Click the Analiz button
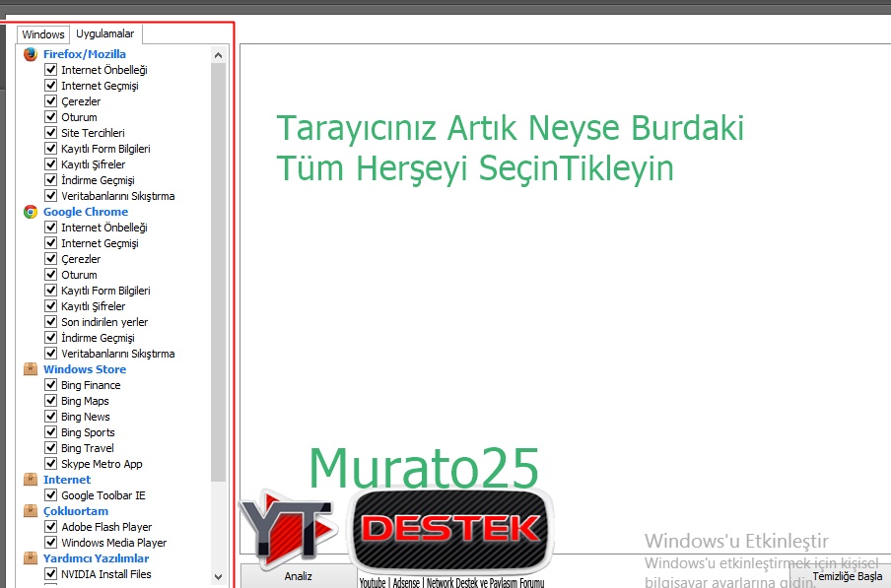This screenshot has height=588, width=891. 299,576
